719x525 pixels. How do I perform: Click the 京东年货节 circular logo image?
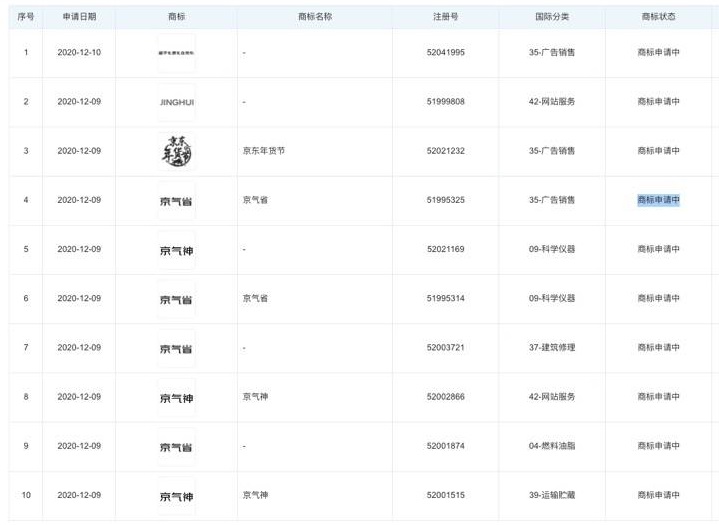point(176,151)
